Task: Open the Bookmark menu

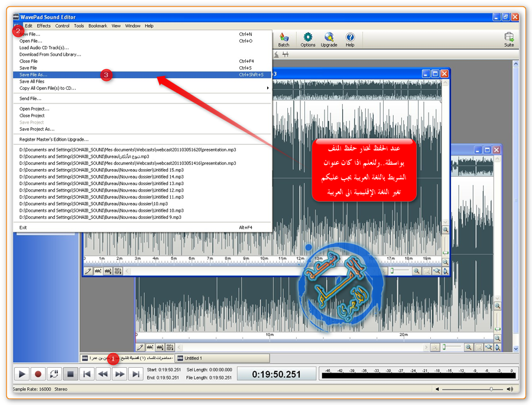Action: click(x=98, y=26)
